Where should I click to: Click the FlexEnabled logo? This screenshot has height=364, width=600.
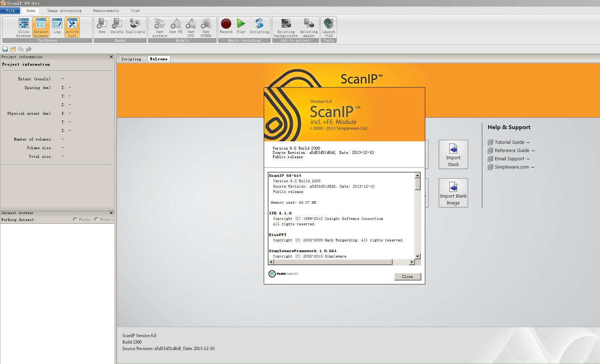(x=283, y=274)
